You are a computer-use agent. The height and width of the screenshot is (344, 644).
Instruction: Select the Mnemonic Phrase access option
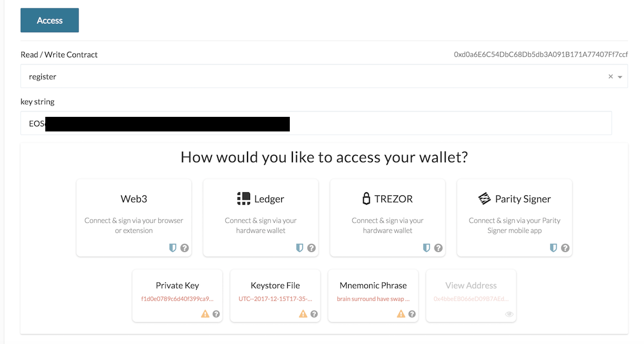(x=373, y=295)
